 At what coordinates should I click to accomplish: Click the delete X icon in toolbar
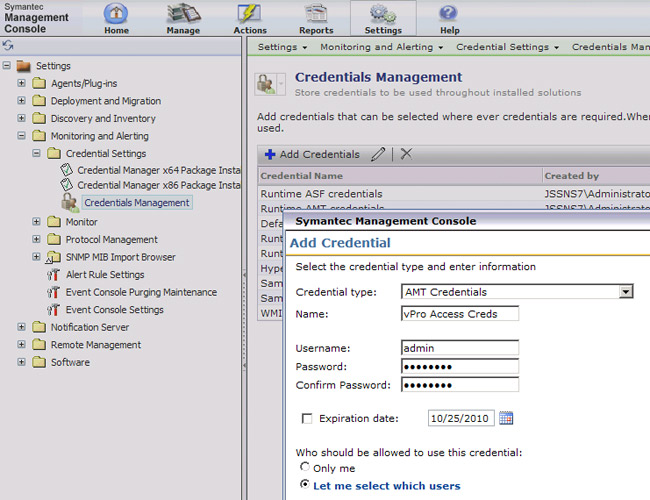[x=406, y=154]
